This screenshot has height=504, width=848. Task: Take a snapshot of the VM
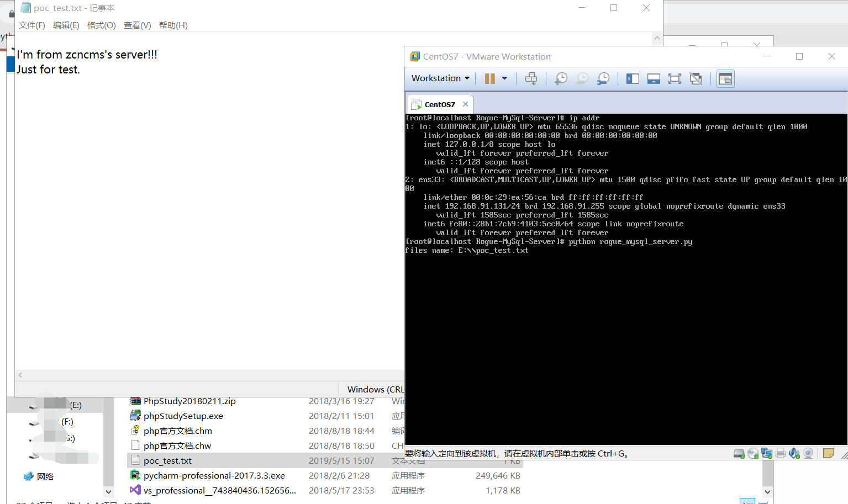[x=561, y=78]
